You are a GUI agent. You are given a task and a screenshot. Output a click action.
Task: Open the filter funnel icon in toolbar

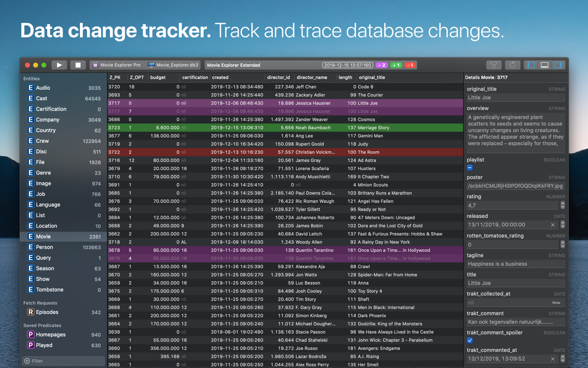(x=494, y=65)
